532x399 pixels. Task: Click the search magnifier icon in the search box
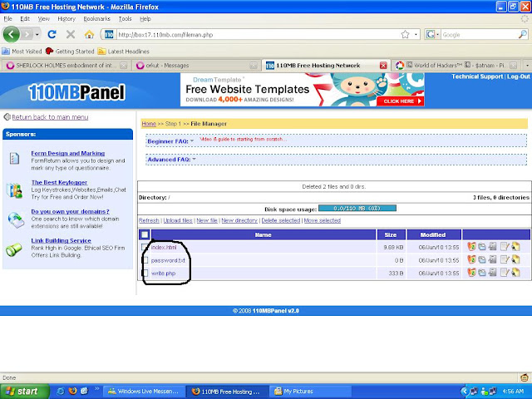[523, 34]
